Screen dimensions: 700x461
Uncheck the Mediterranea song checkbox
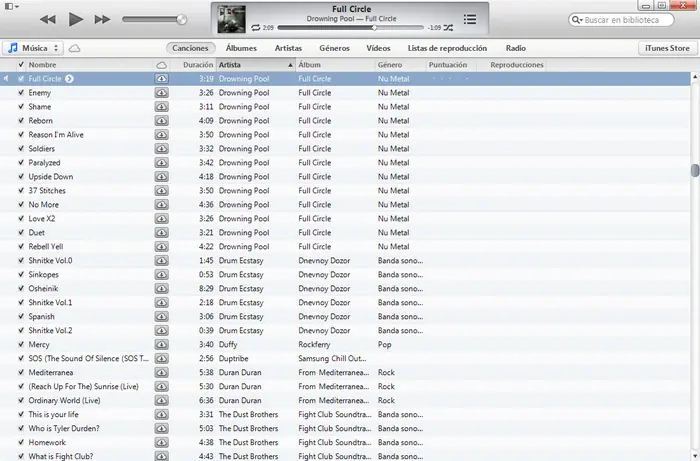pos(21,372)
